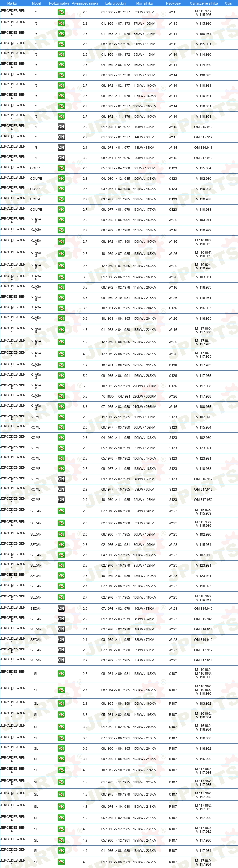The width and height of the screenshot is (238, 868).
Task: Select the power cell 63kW / 86KM
Action: (x=144, y=12)
